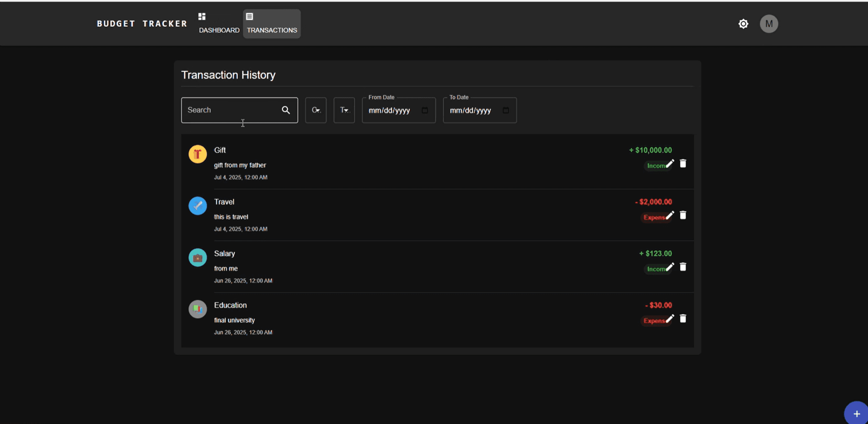Edit the Gift transaction

(670, 164)
